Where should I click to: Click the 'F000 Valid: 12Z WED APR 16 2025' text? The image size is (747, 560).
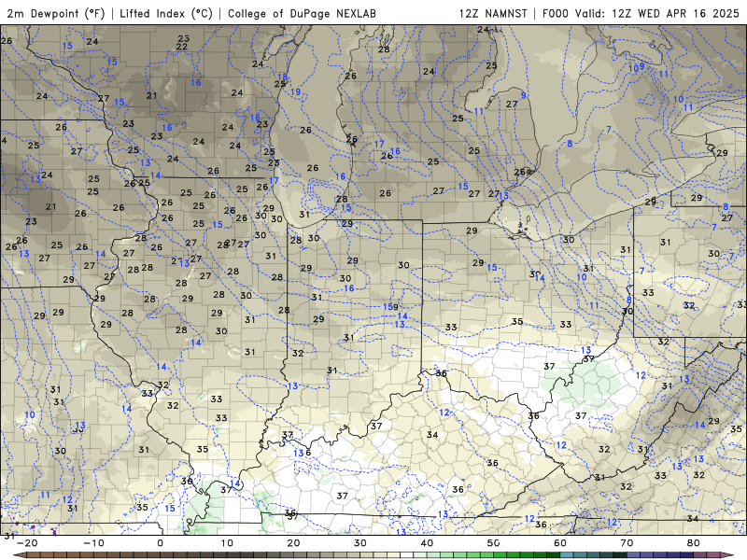pyautogui.click(x=641, y=13)
